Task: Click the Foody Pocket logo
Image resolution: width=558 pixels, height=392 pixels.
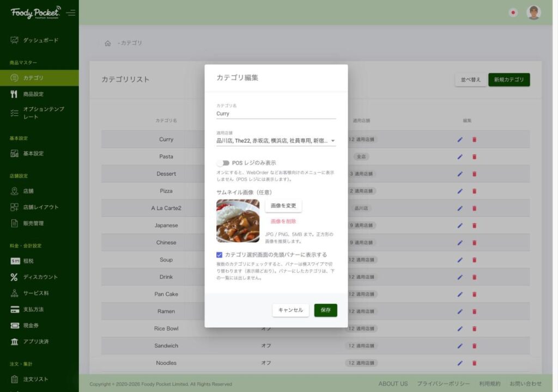Action: (35, 13)
